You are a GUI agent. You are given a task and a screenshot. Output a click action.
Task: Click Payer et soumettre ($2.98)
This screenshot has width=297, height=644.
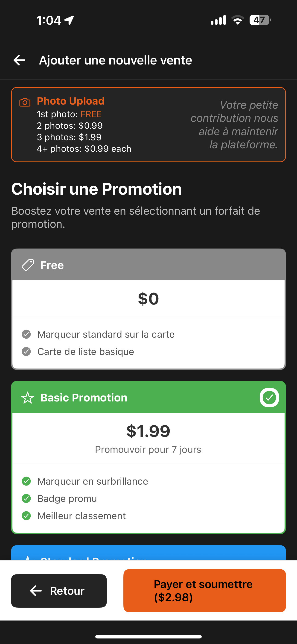pyautogui.click(x=204, y=591)
